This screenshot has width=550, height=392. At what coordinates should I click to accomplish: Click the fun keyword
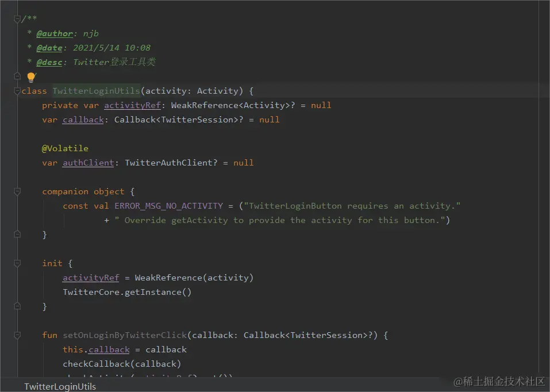pos(49,335)
